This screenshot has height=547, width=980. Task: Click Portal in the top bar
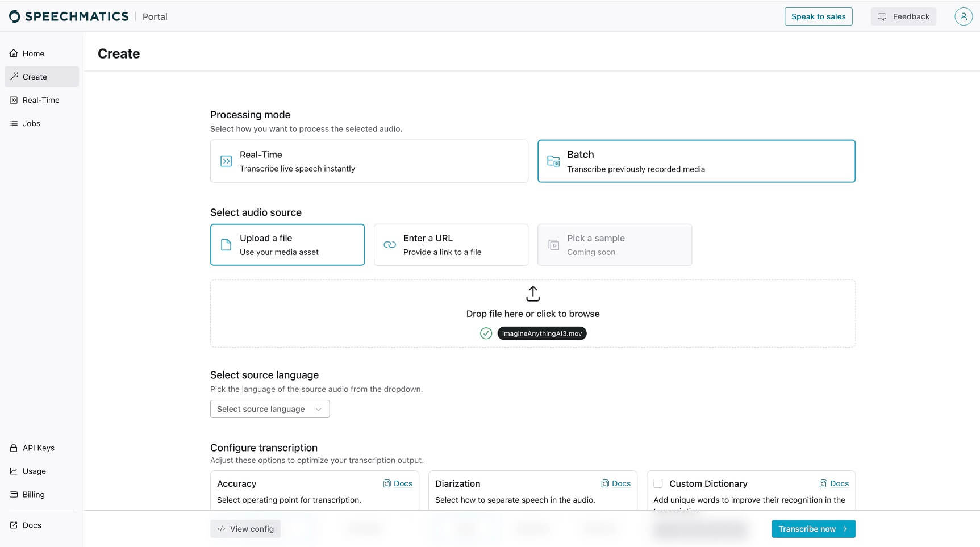[154, 16]
